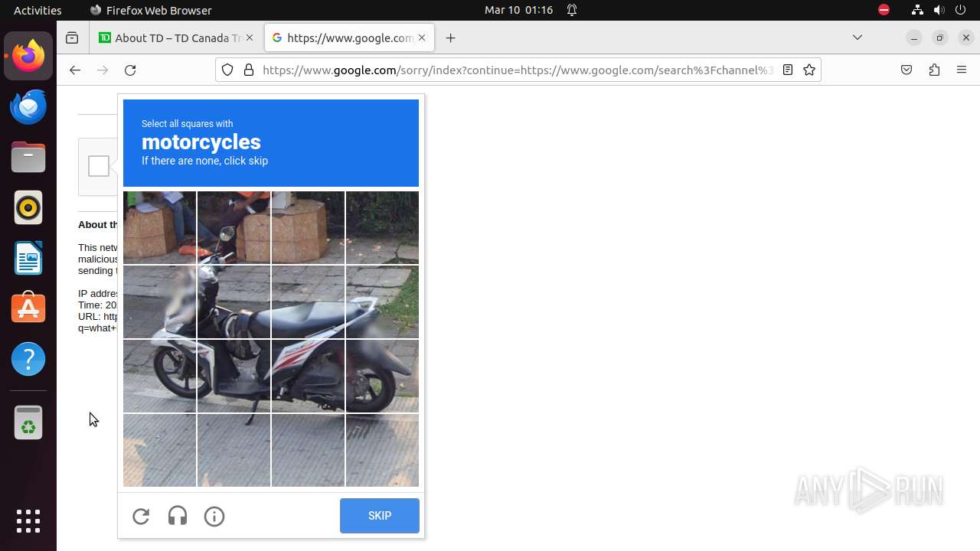Select tile showing scooter seat

(x=309, y=302)
